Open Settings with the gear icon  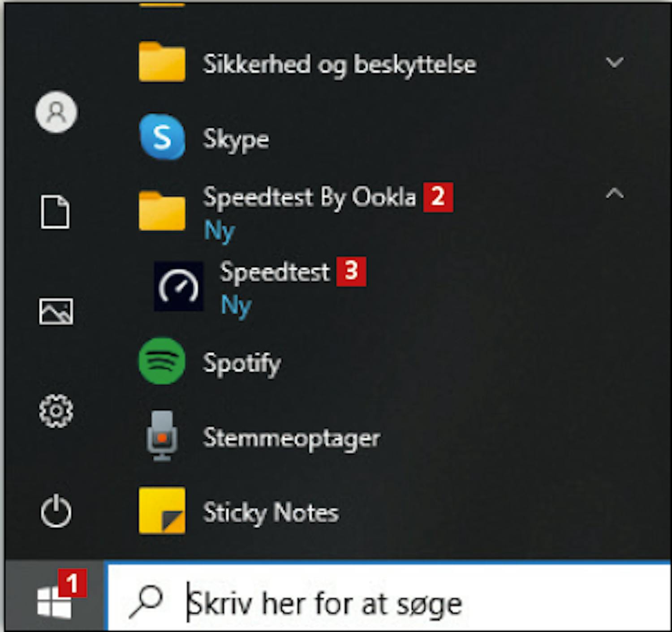[x=56, y=411]
